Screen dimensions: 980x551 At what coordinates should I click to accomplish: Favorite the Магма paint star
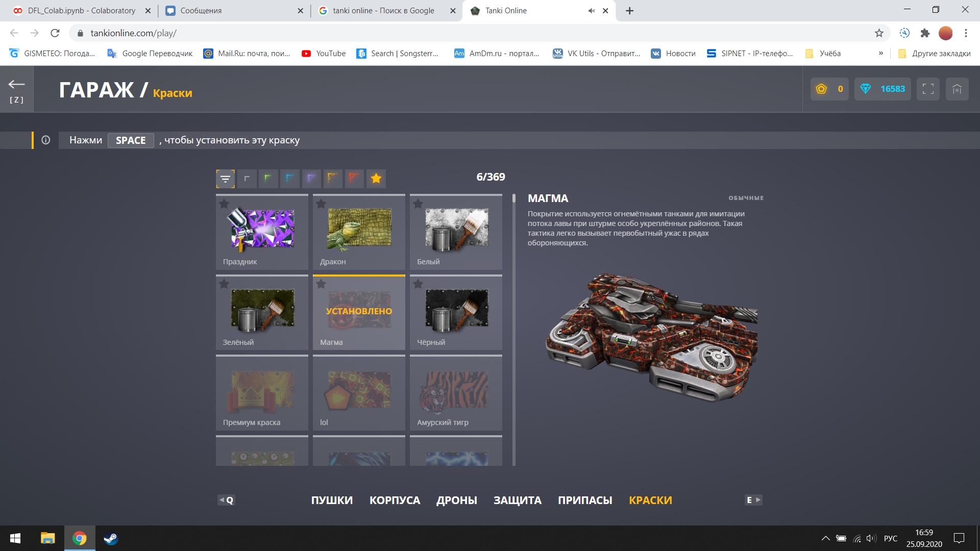coord(321,284)
